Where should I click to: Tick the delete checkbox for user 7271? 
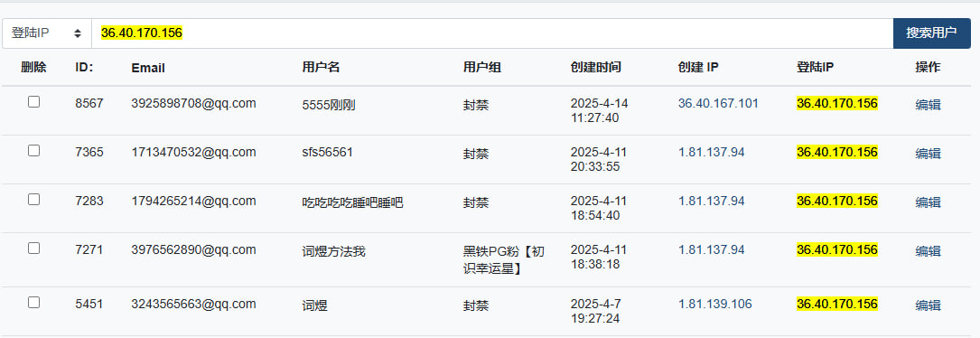coord(33,249)
